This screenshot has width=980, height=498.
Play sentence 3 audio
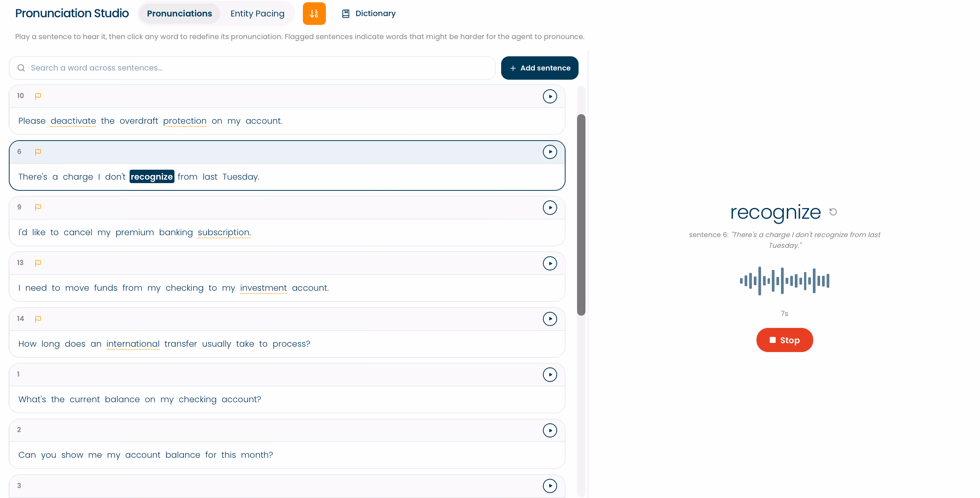pyautogui.click(x=550, y=486)
